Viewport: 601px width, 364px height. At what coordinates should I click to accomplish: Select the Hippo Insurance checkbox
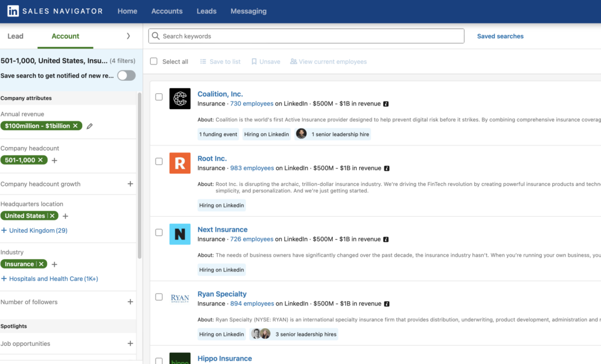tap(158, 360)
